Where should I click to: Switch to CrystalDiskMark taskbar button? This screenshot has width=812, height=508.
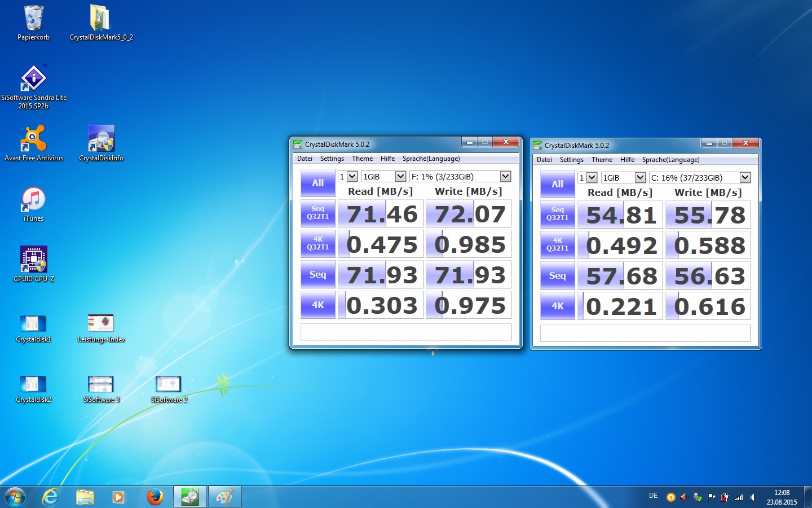[190, 497]
